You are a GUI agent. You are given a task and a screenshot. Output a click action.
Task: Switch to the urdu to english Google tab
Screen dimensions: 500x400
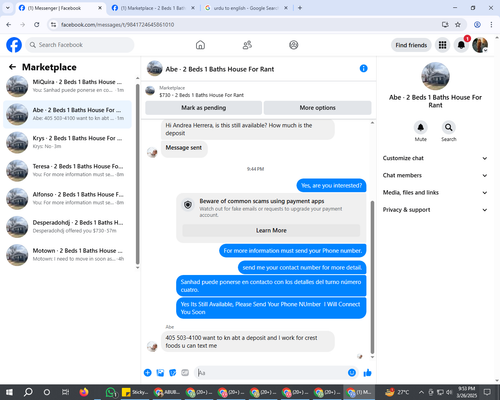pos(246,8)
